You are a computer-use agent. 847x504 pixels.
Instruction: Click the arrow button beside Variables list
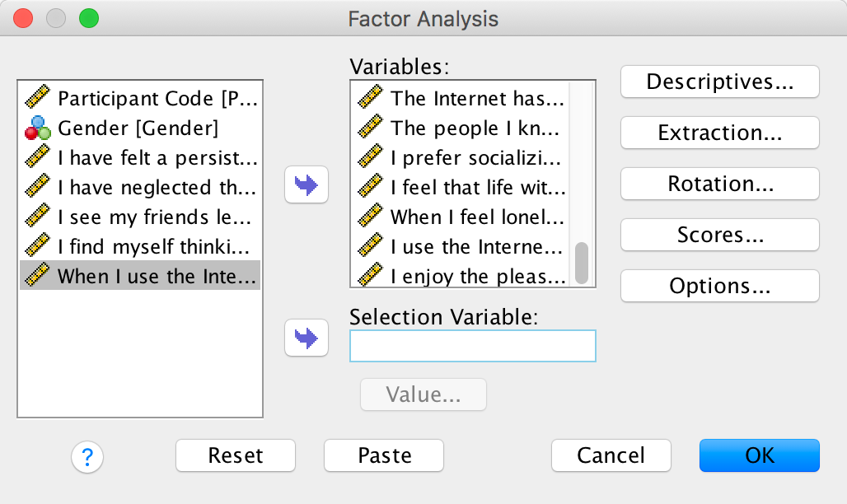tap(306, 184)
